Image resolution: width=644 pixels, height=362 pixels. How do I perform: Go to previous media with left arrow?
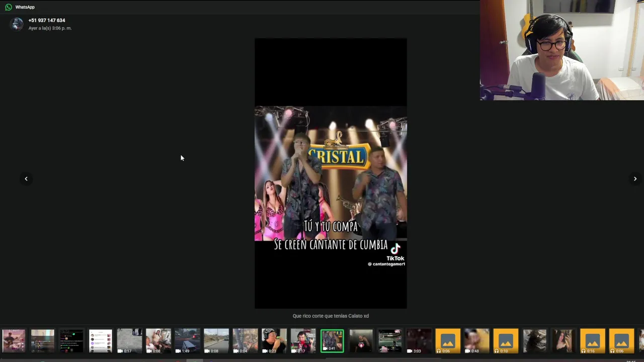pyautogui.click(x=26, y=178)
